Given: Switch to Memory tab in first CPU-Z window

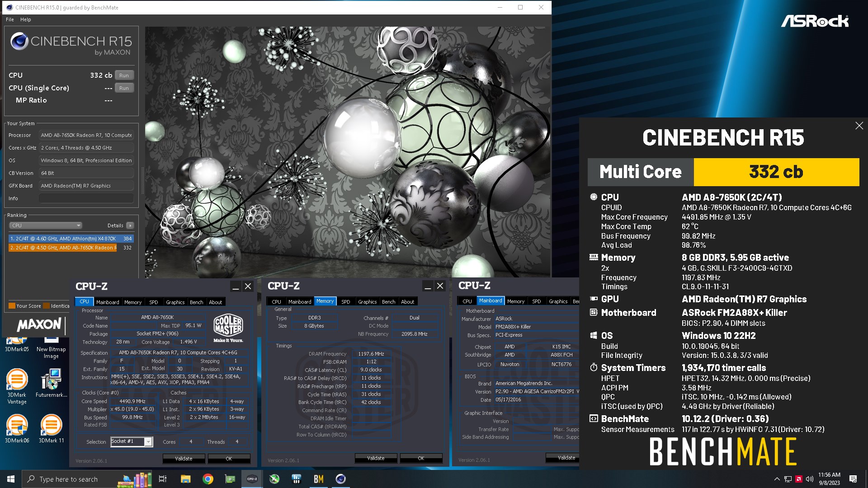Looking at the screenshot, I should click(133, 302).
